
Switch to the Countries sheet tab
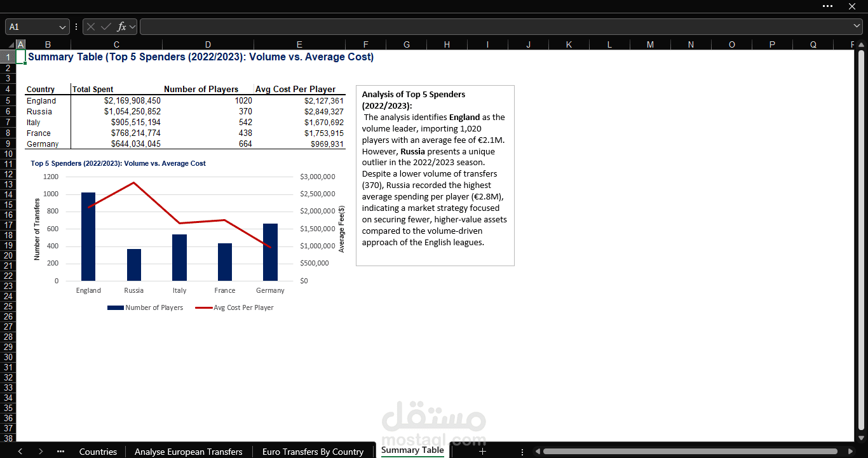click(98, 451)
